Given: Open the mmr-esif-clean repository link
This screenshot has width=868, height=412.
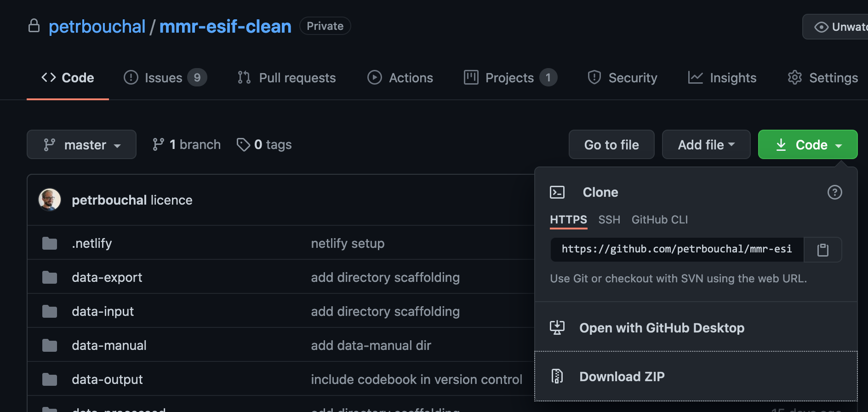Looking at the screenshot, I should point(225,26).
